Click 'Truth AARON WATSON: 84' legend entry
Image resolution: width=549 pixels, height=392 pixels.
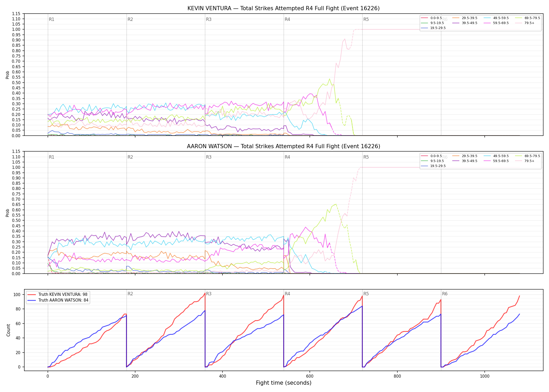coord(58,300)
